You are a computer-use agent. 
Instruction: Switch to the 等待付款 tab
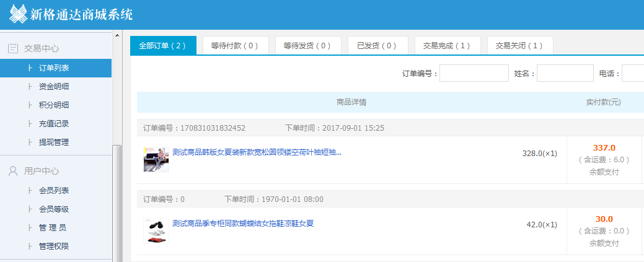point(234,46)
